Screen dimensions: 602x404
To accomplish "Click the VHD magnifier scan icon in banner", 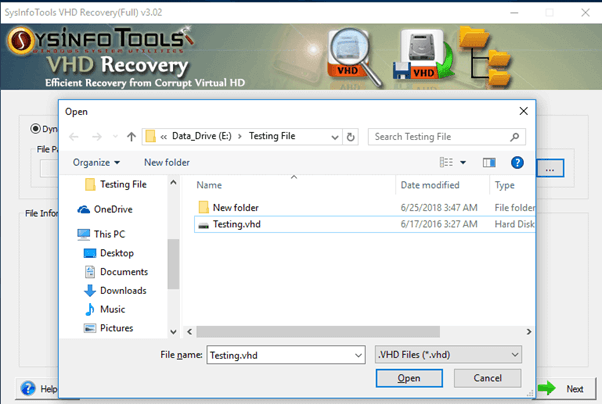I will [x=354, y=57].
